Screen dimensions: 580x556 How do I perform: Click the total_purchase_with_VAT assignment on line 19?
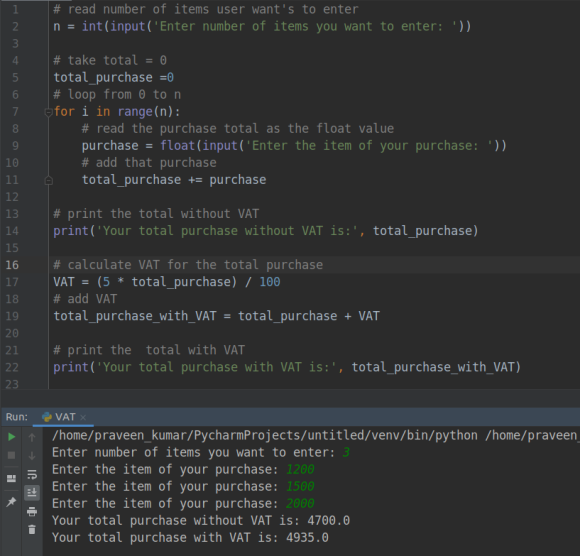point(216,316)
